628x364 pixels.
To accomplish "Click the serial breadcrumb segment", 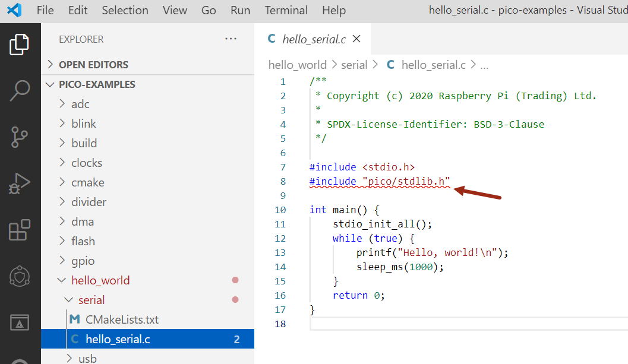I will [x=354, y=65].
